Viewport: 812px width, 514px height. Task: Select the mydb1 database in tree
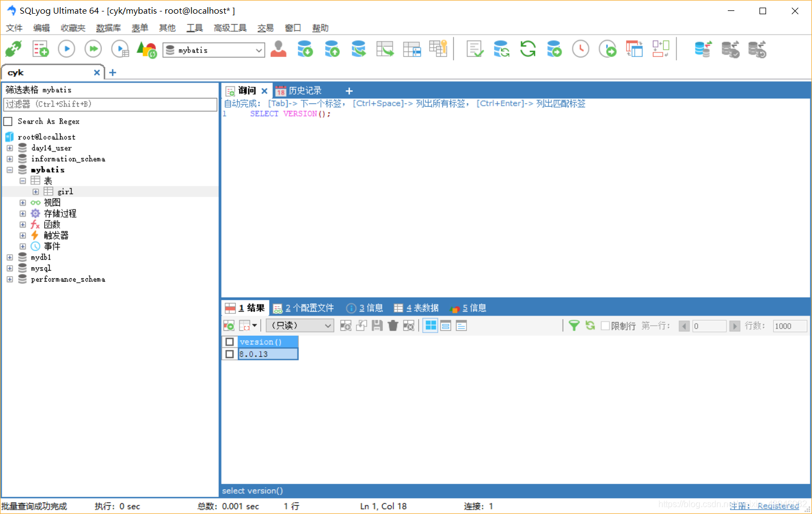[x=41, y=258]
